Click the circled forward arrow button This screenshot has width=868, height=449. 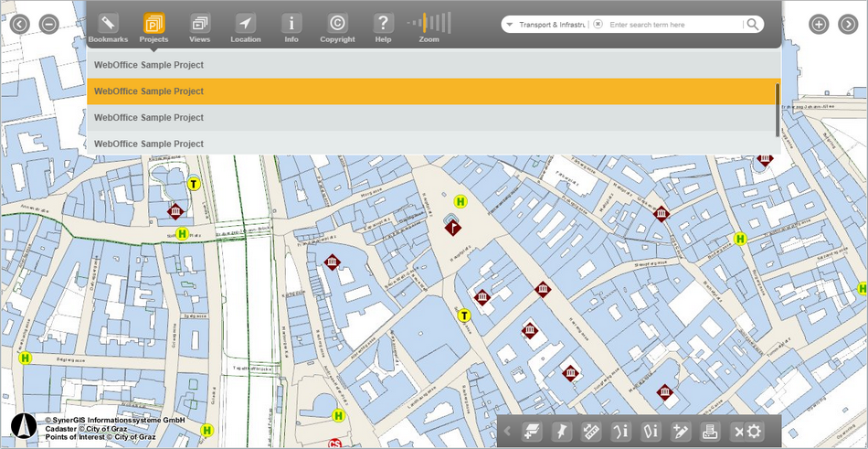click(x=848, y=25)
